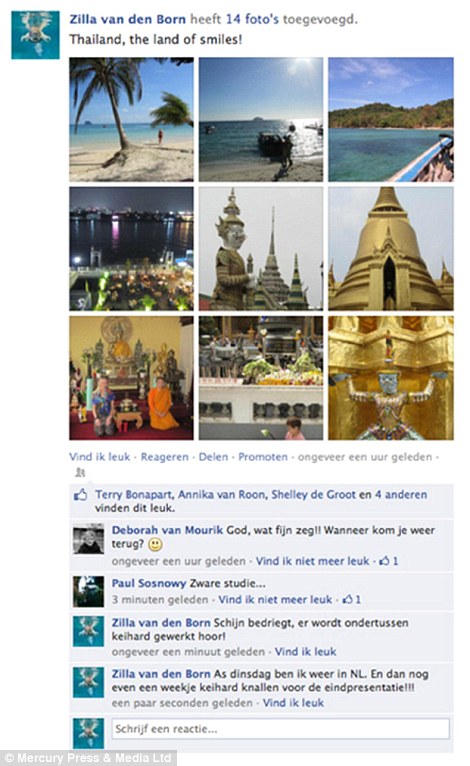Like the post with Vind ik leuk
This screenshot has width=470, height=766.
100,457
